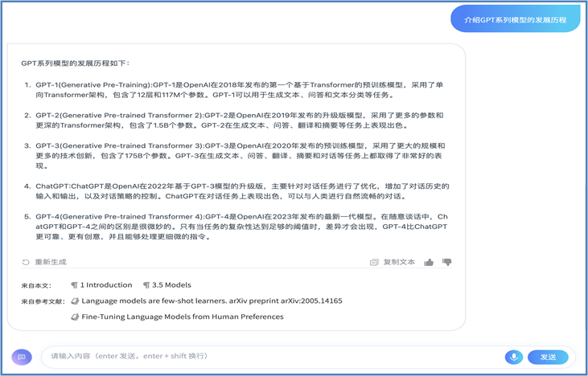Click book icon beside Fine-Tuning reference
This screenshot has width=588, height=376.
(x=75, y=317)
